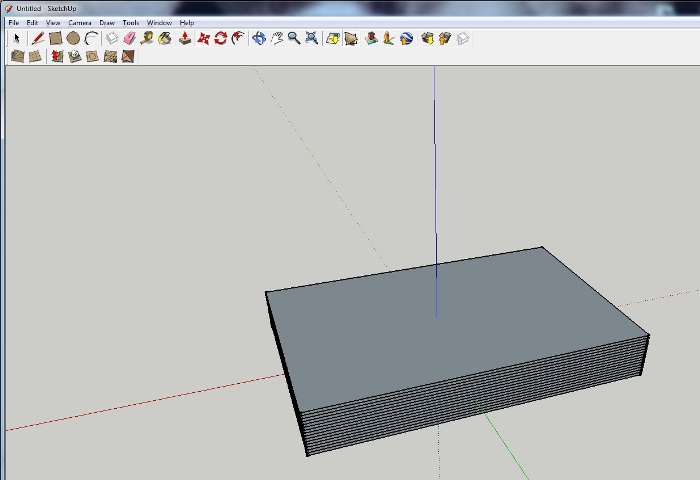
Task: Open the Camera menu
Action: click(x=80, y=22)
